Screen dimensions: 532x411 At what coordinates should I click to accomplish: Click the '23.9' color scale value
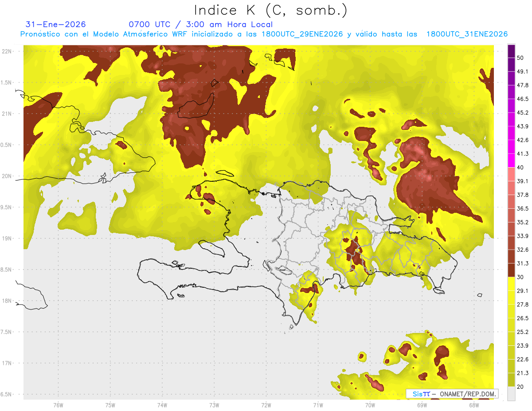pos(523,346)
